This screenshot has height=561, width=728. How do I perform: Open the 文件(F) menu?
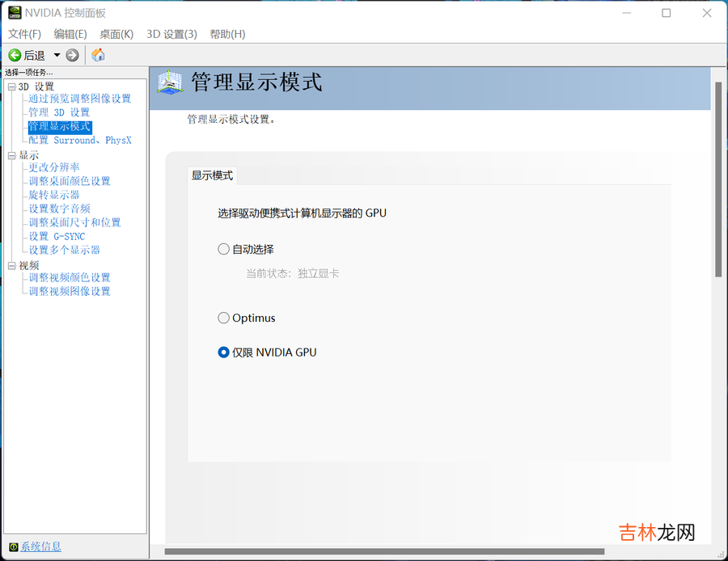point(24,34)
